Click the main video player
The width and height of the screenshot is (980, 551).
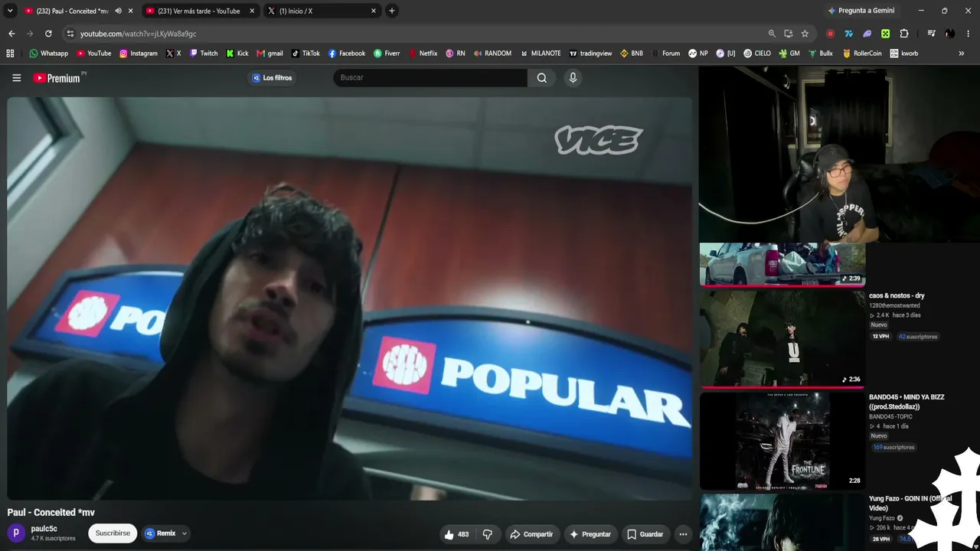(x=349, y=298)
